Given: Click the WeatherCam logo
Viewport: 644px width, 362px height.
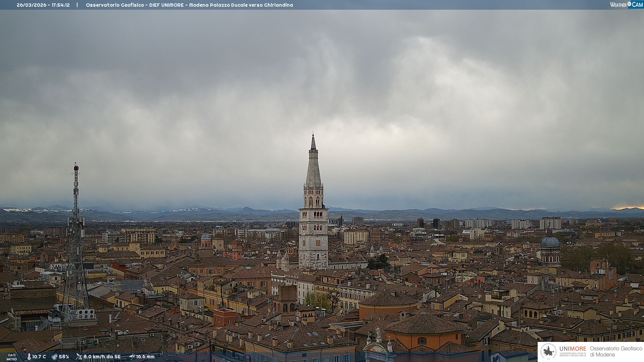Looking at the screenshot, I should click(x=626, y=5).
